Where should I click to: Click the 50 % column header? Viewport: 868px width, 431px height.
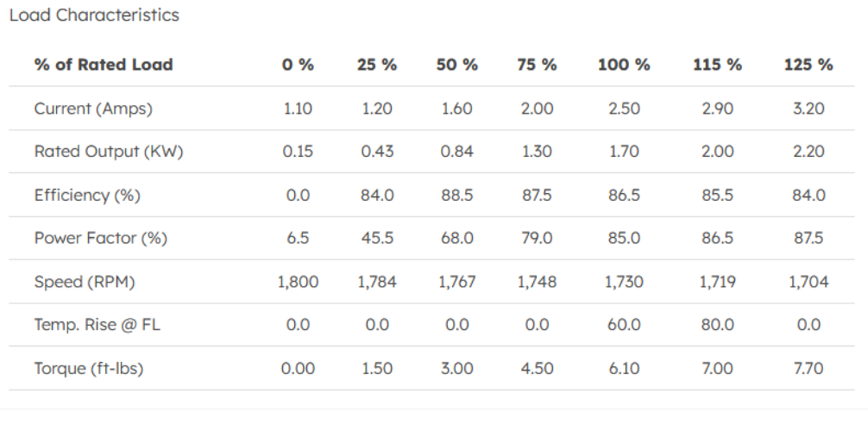click(x=457, y=65)
